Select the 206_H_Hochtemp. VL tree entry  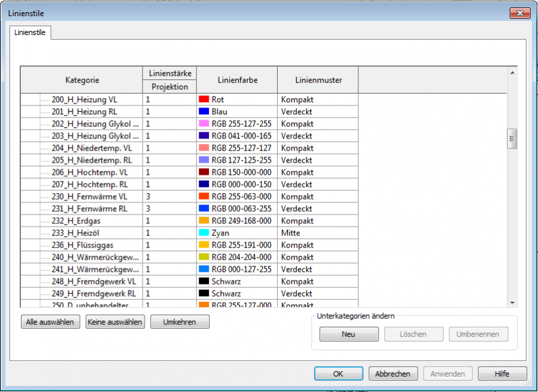click(x=89, y=172)
